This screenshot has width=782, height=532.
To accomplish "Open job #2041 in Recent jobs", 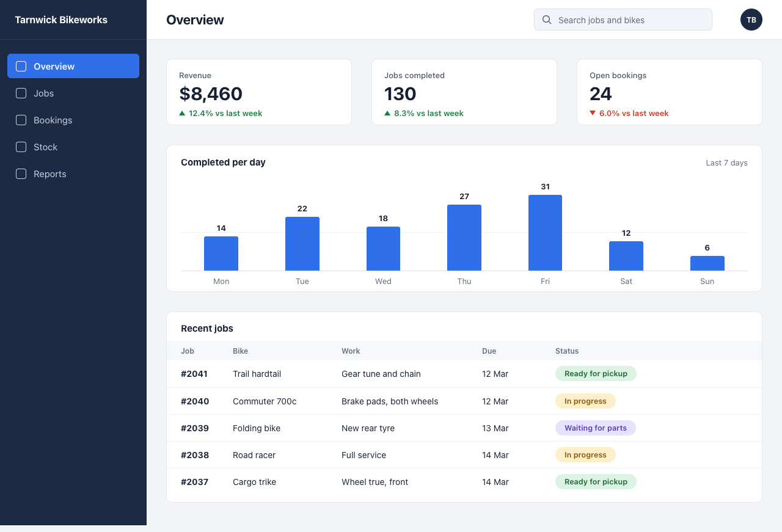I will click(464, 374).
